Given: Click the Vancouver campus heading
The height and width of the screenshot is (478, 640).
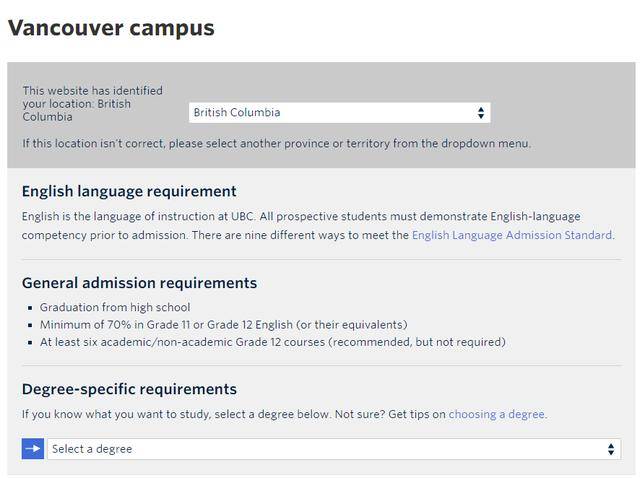Looking at the screenshot, I should (111, 28).
